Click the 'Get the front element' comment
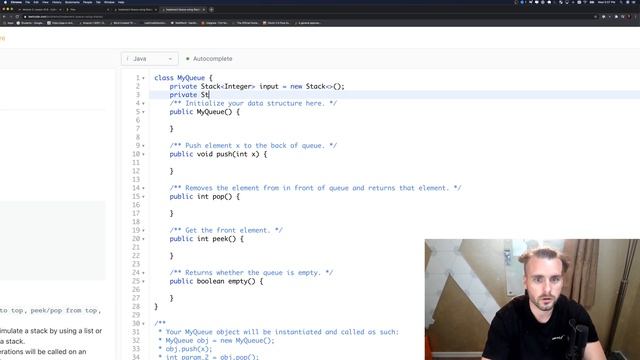Viewport: 640px width, 360px height. coord(226,231)
